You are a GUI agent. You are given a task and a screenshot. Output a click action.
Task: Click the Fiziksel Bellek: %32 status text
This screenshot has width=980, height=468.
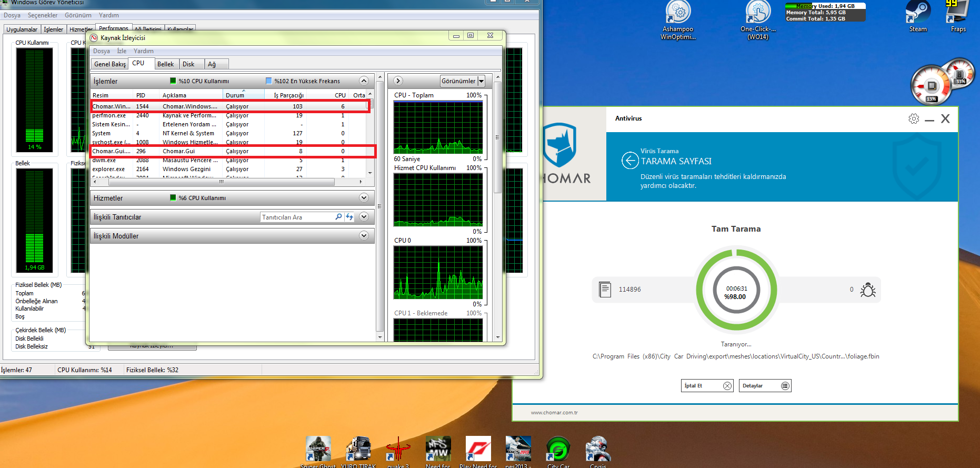tap(152, 370)
